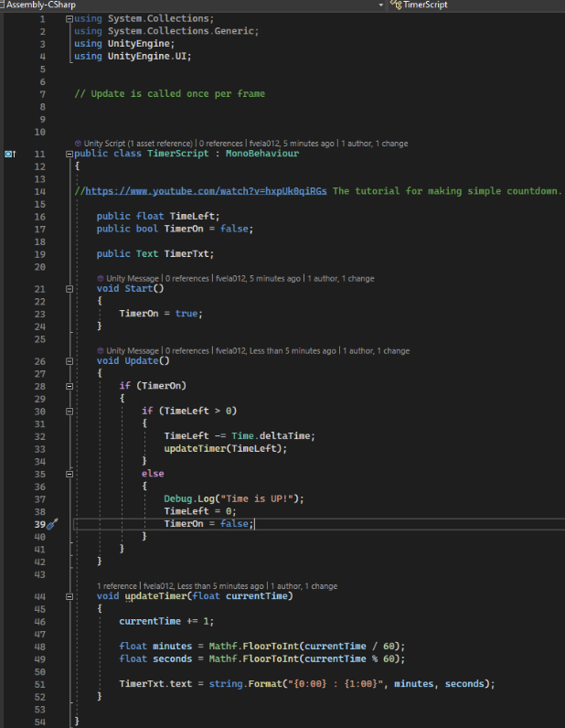Collapse the if (TimerOn) block
Screen dimensions: 565x728
pyautogui.click(x=69, y=386)
